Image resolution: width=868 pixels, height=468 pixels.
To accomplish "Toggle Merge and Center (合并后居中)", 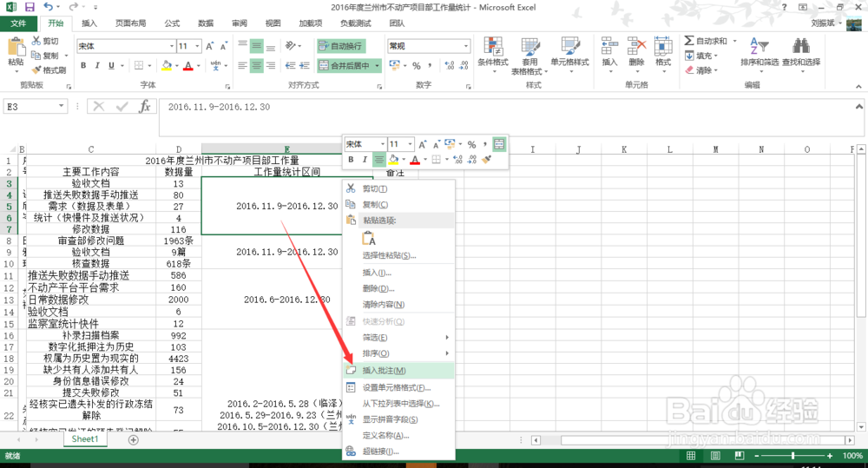I will tap(345, 65).
